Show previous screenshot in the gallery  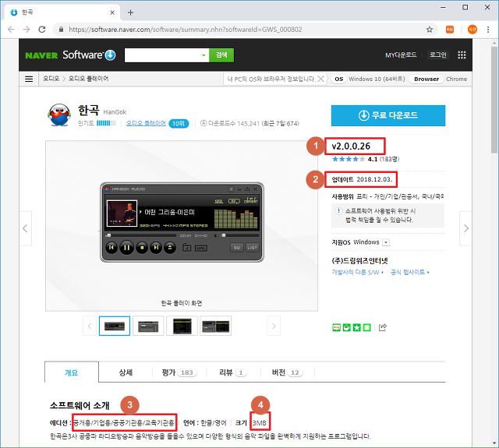(90, 326)
